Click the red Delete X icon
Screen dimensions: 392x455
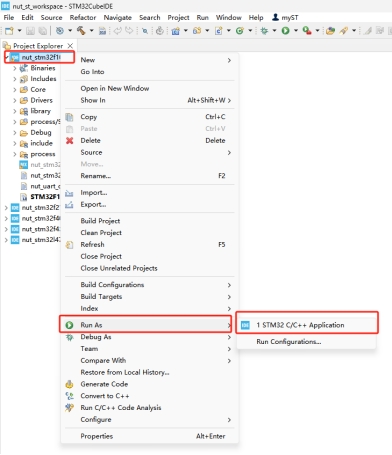[69, 141]
